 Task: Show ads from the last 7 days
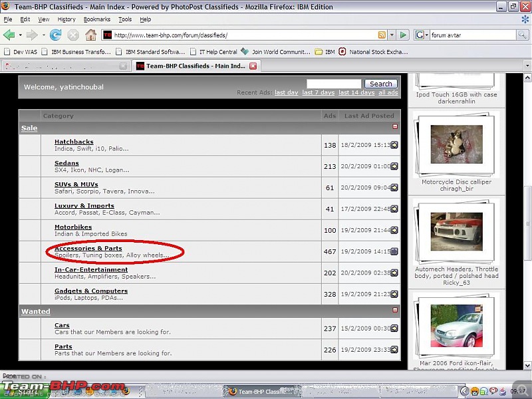(319, 92)
